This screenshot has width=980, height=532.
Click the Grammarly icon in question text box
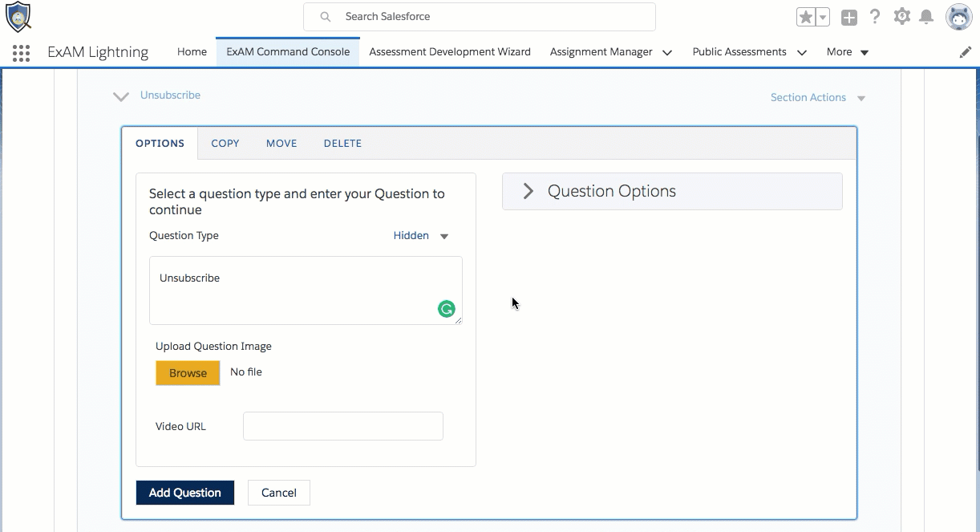(x=447, y=308)
